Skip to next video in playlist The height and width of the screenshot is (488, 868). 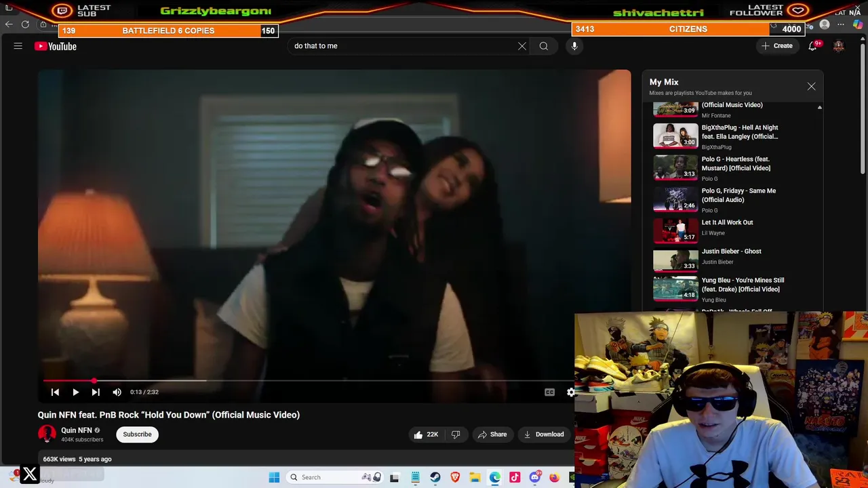[96, 392]
